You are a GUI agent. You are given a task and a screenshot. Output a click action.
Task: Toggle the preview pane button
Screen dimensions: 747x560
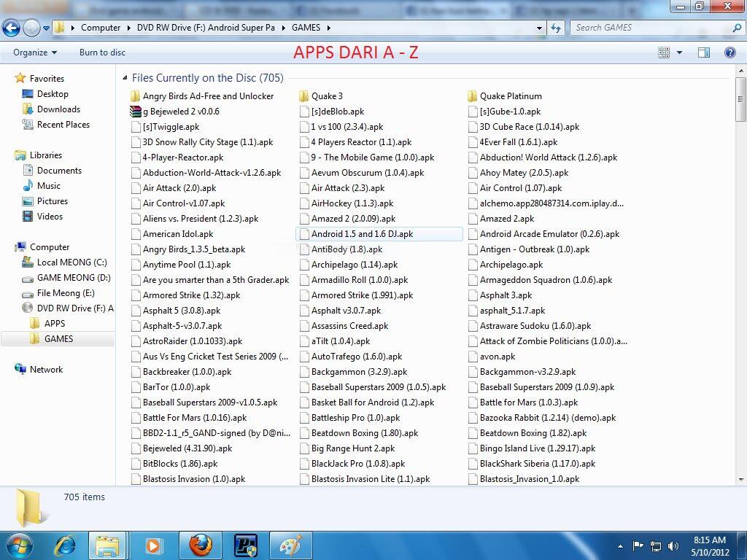click(704, 52)
